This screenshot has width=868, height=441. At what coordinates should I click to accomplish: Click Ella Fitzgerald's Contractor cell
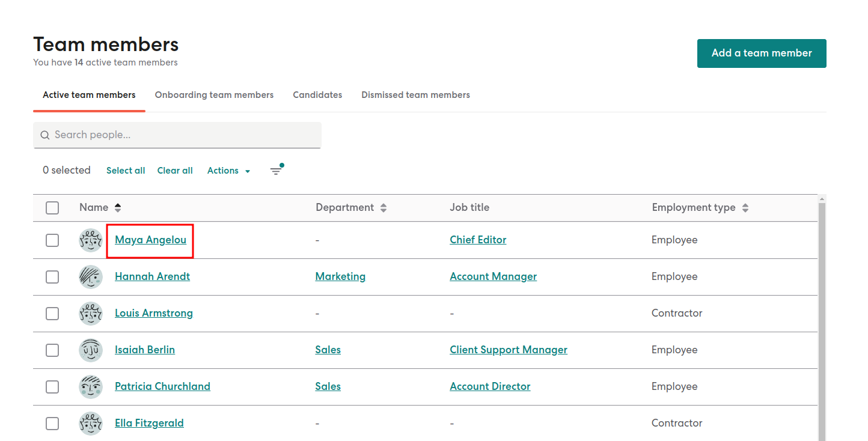pyautogui.click(x=677, y=423)
